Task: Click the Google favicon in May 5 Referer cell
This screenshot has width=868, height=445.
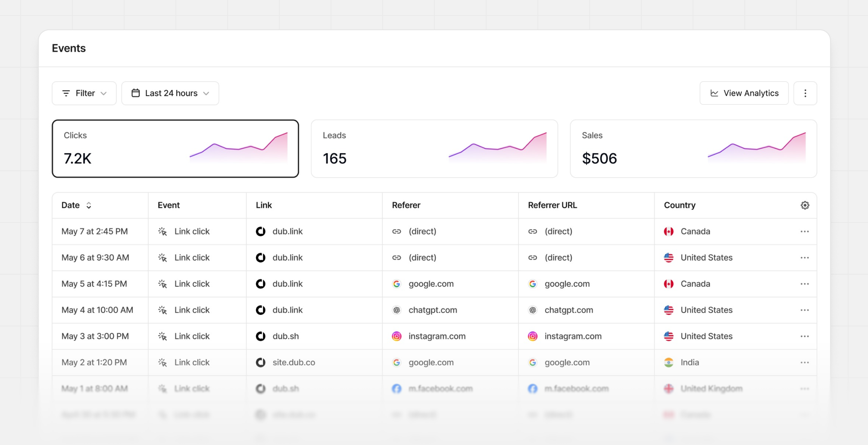Action: point(397,284)
